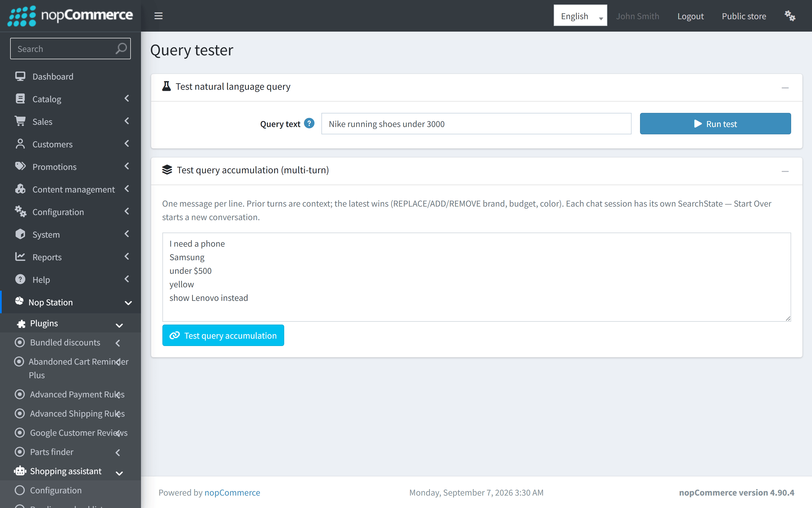Click the Logout link
Screen dimensions: 812x508
click(690, 16)
